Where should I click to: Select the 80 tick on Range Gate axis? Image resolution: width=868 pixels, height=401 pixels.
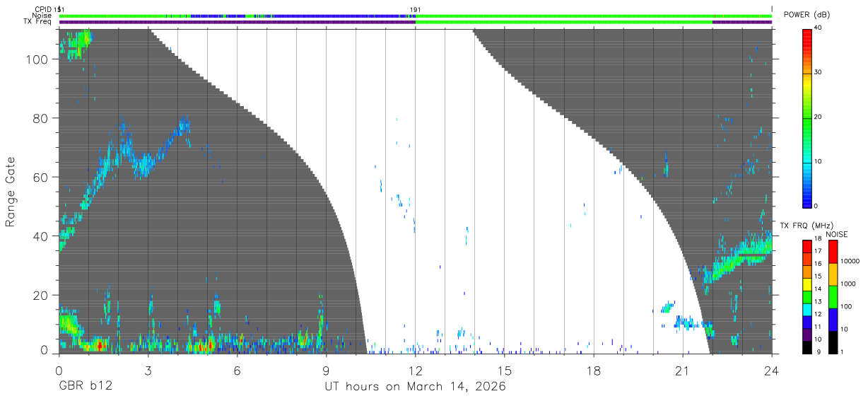tap(42, 118)
